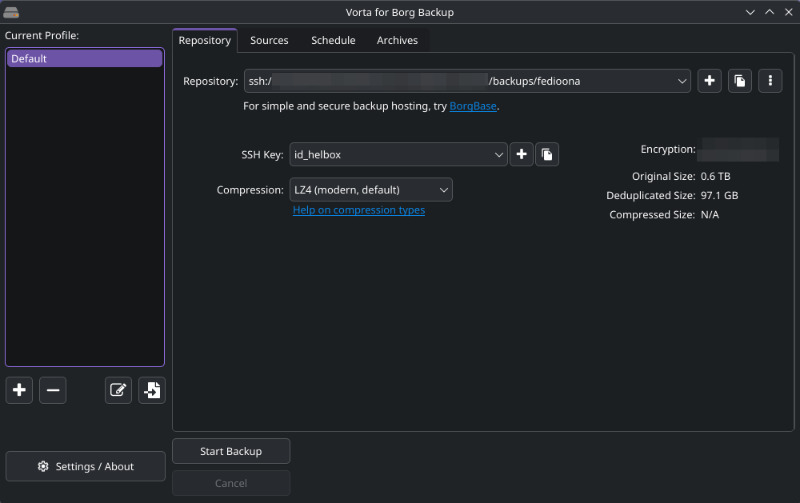Click the Original Size value 0.6 TB
Image resolution: width=800 pixels, height=503 pixels.
point(715,177)
